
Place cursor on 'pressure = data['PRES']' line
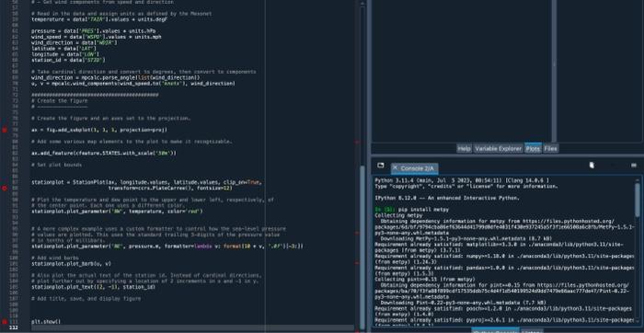click(93, 30)
